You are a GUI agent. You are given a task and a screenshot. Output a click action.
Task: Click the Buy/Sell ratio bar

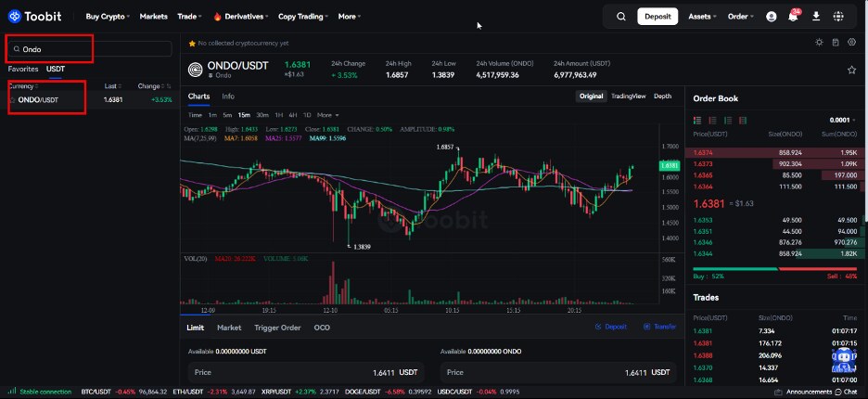coord(774,269)
